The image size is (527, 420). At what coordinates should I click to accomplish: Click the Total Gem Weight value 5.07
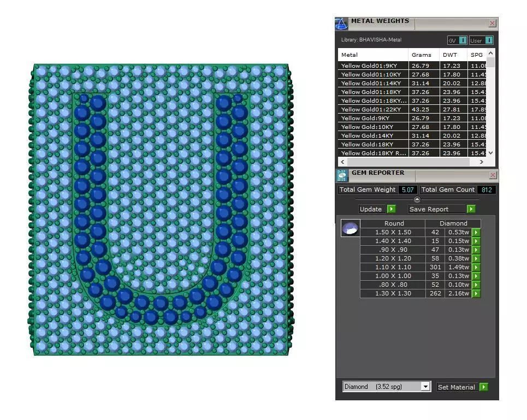point(408,190)
